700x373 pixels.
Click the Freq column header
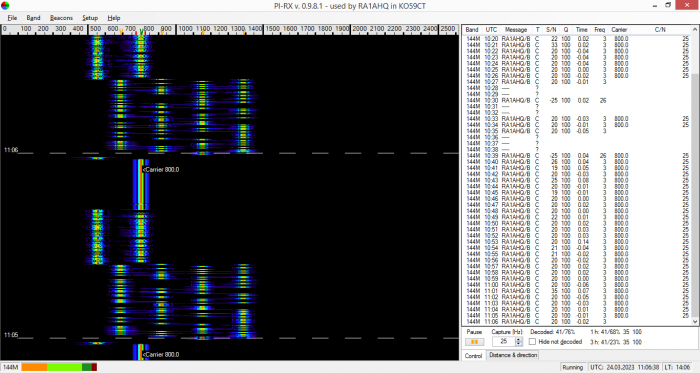tap(599, 29)
